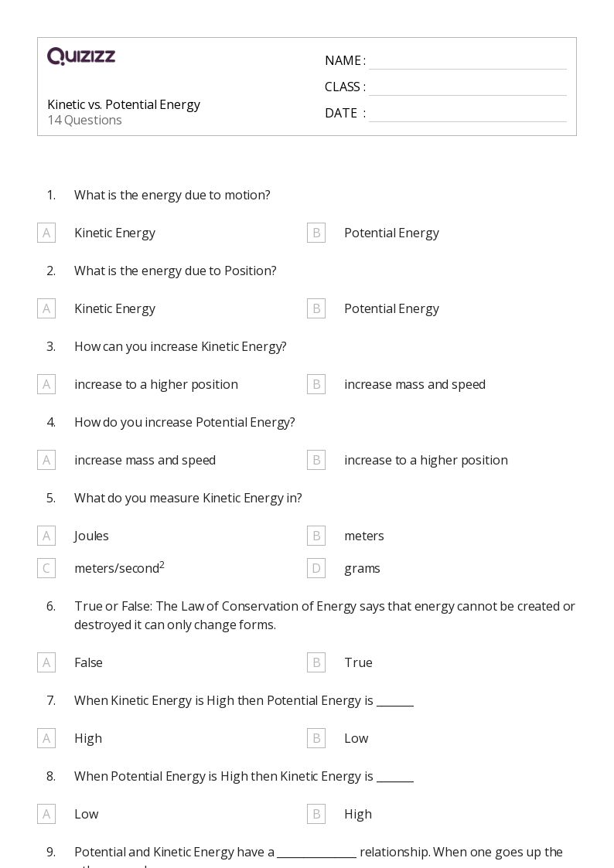The height and width of the screenshot is (868, 614).
Task: Check box C meters/second squared
Action: 46,568
